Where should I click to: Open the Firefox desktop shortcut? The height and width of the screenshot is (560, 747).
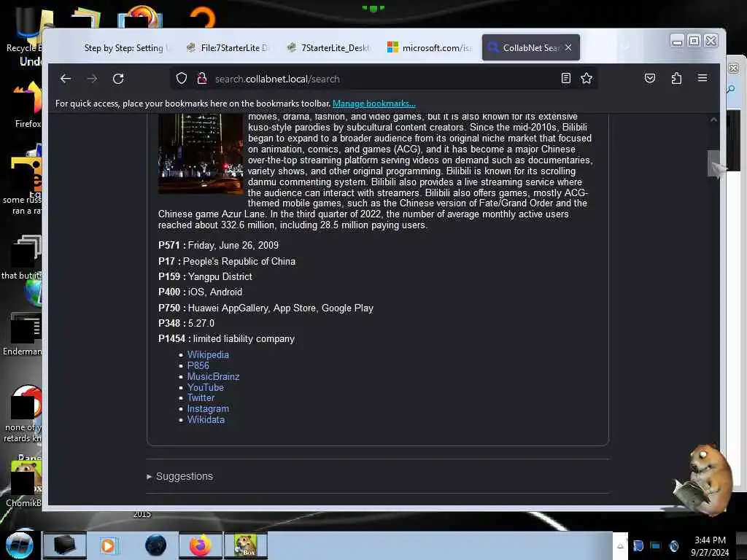28,104
